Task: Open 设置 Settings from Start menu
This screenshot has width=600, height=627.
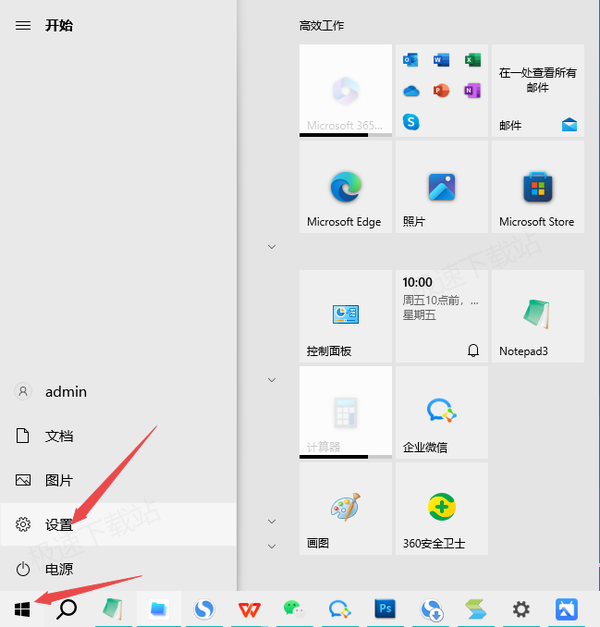Action: pos(118,524)
